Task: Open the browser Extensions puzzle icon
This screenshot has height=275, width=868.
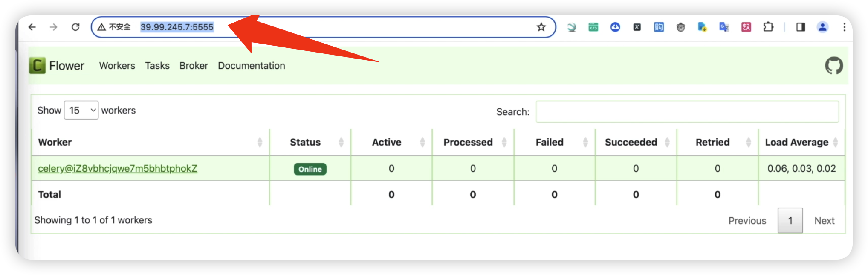Action: click(x=768, y=27)
